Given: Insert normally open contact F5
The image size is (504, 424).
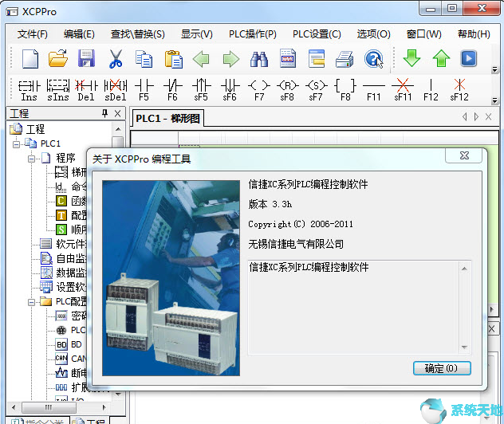Looking at the screenshot, I should 144,90.
